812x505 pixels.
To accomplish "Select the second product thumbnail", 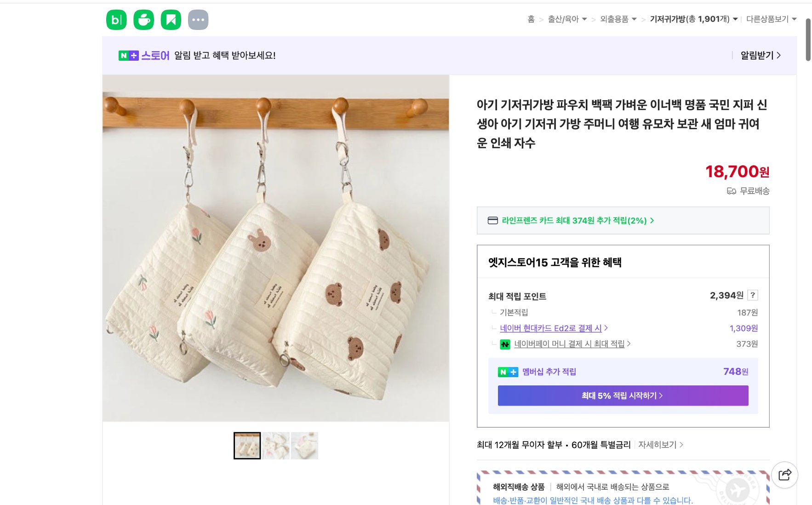I will (x=275, y=445).
